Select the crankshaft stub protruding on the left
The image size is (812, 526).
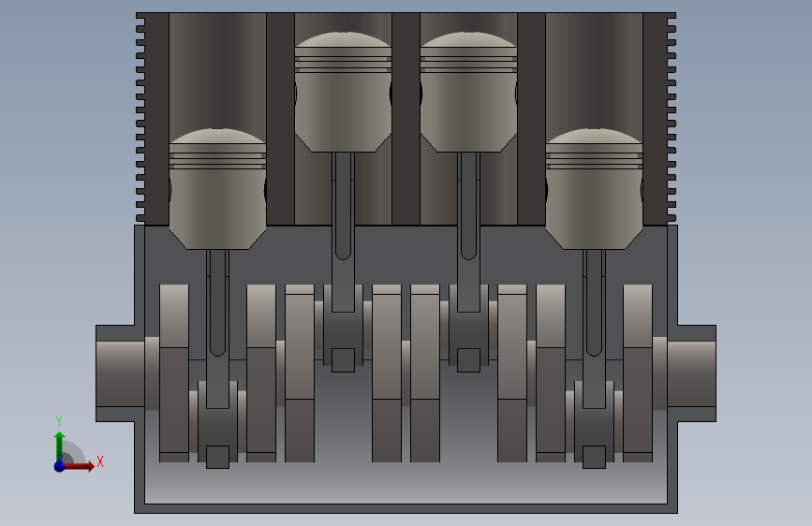(x=120, y=373)
